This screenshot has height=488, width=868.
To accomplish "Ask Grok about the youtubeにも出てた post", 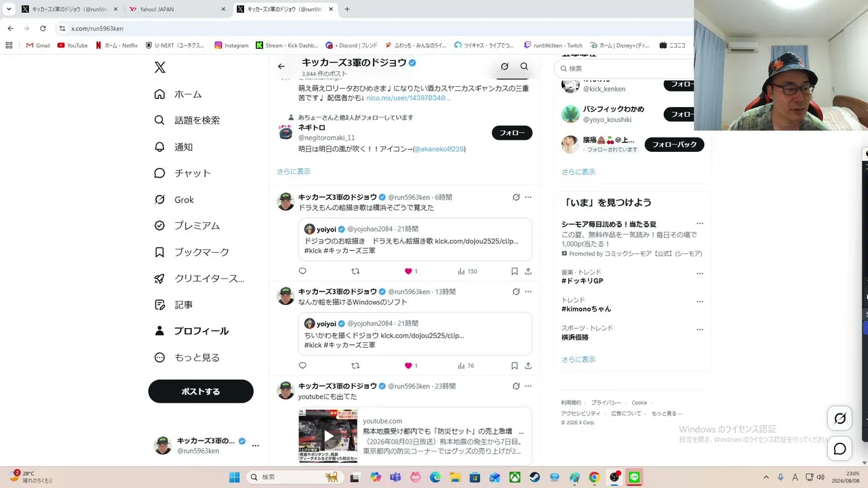I will (516, 386).
